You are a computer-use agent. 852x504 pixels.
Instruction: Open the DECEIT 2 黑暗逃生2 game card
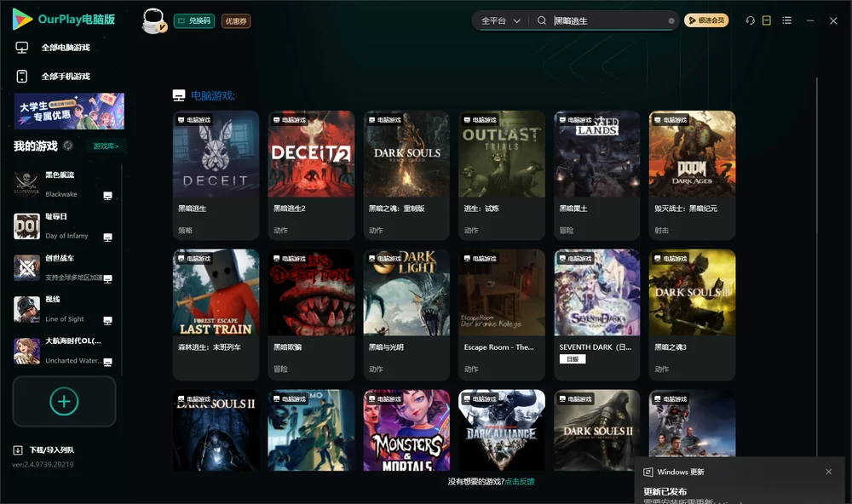click(311, 175)
